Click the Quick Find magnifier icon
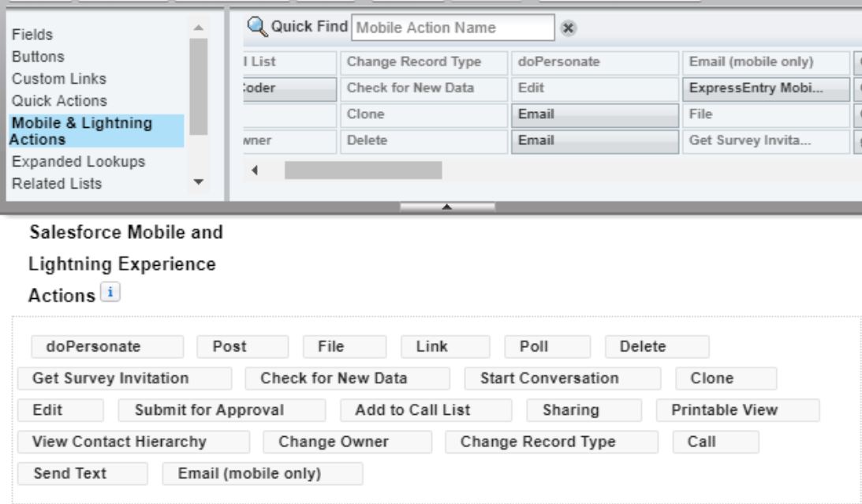 click(257, 26)
